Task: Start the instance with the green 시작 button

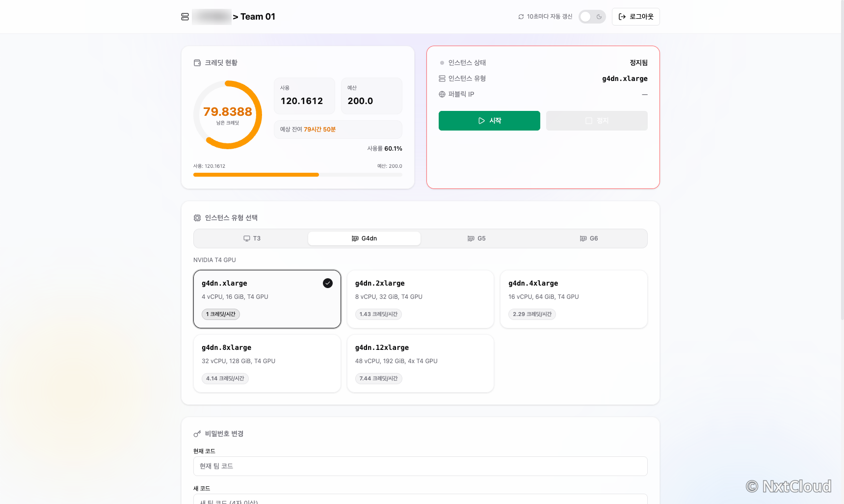Action: click(x=489, y=121)
